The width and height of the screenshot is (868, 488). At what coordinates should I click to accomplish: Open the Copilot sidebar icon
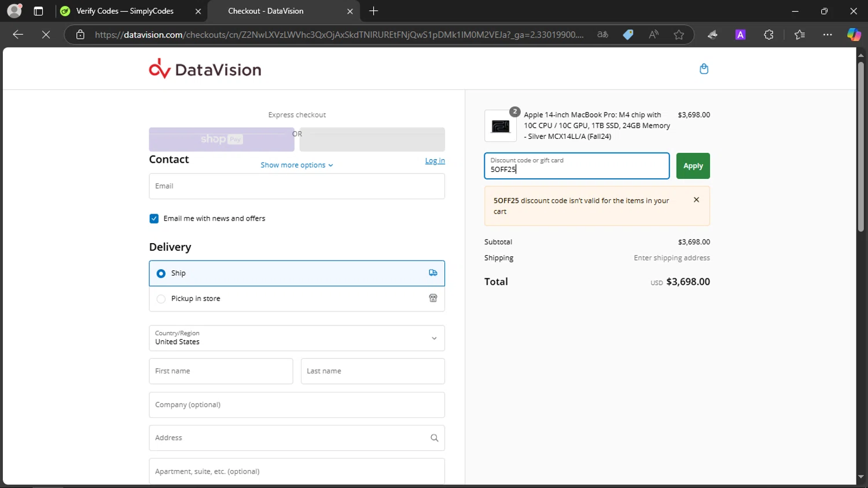pyautogui.click(x=854, y=35)
